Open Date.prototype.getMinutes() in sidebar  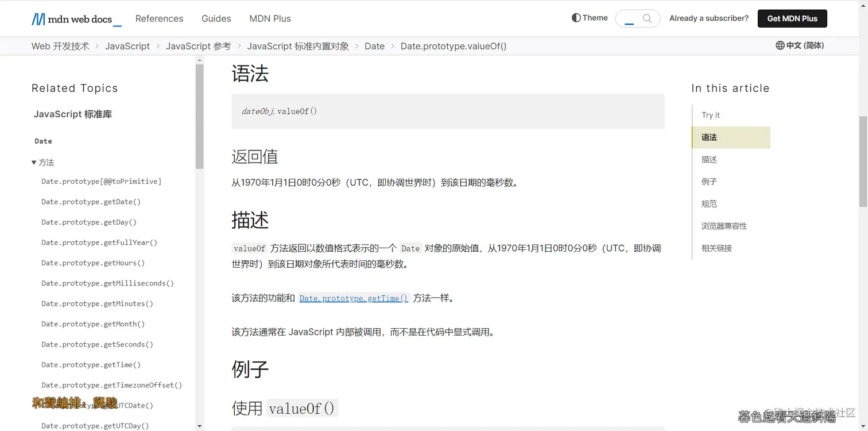pos(97,304)
